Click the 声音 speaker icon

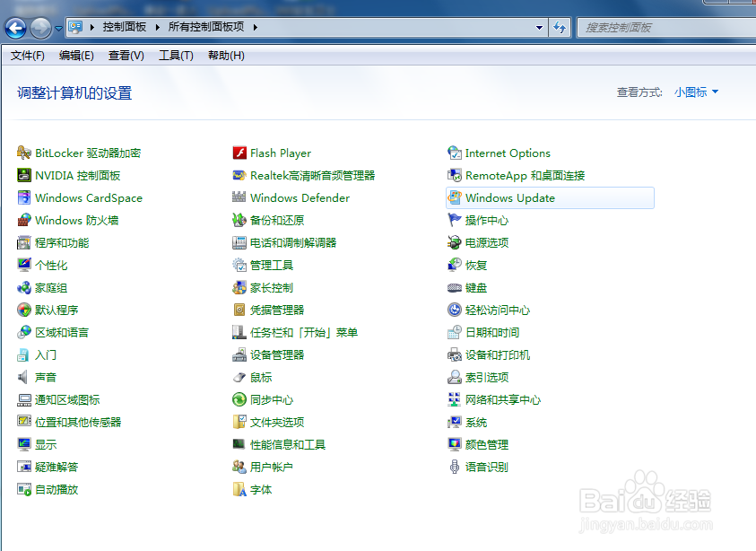(23, 377)
